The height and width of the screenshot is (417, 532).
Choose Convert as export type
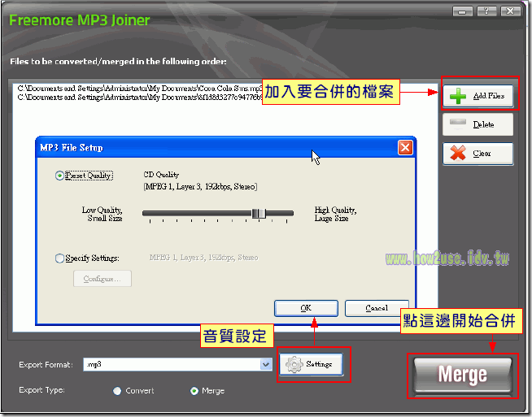(117, 391)
